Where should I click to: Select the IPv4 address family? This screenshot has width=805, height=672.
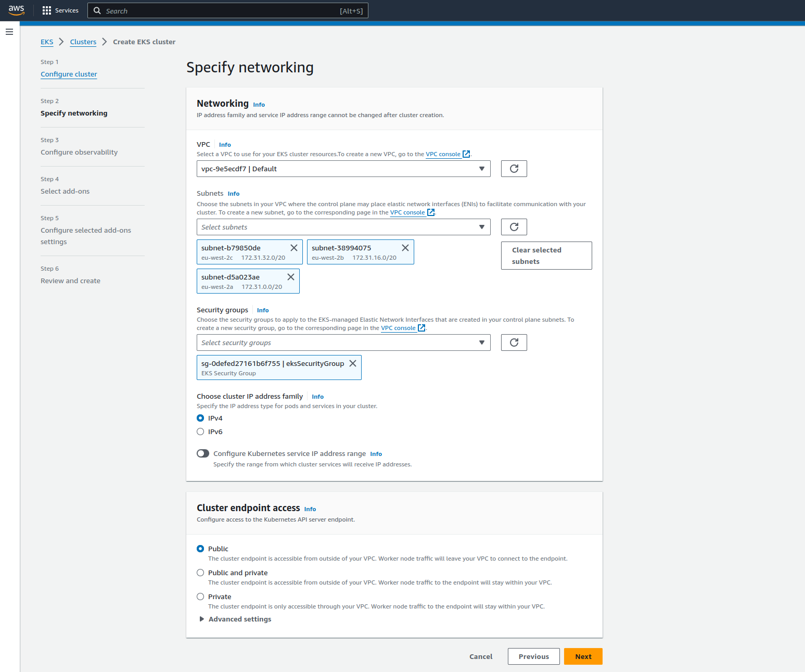click(200, 418)
